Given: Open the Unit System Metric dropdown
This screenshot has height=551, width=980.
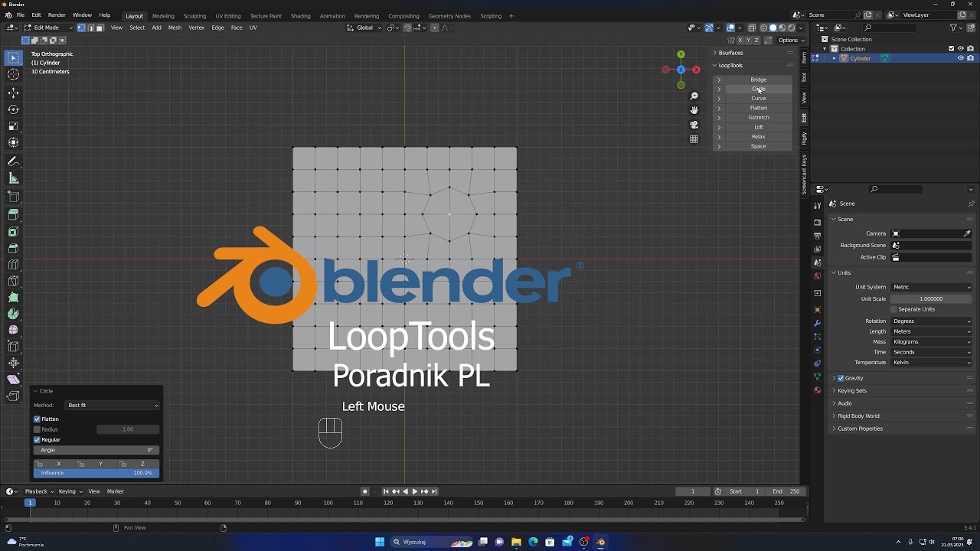Looking at the screenshot, I should [932, 287].
